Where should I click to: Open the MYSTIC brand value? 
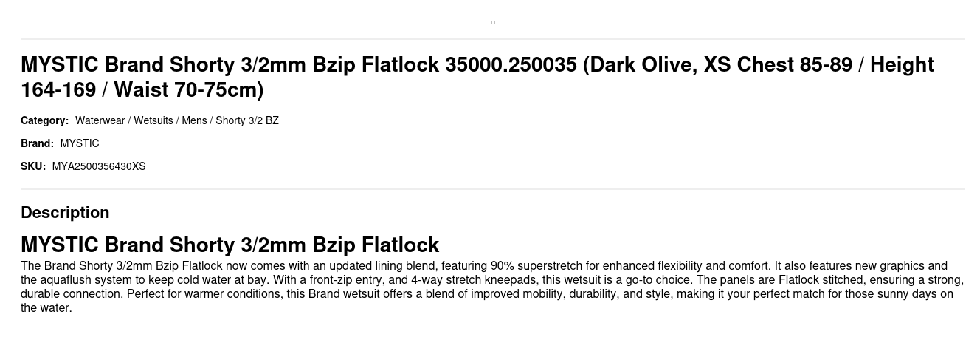[x=80, y=143]
